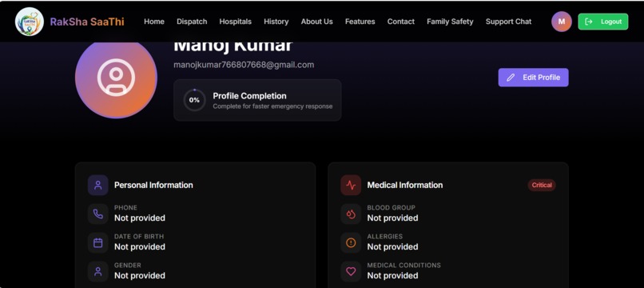
Task: Click the GENDER field label
Action: [128, 266]
